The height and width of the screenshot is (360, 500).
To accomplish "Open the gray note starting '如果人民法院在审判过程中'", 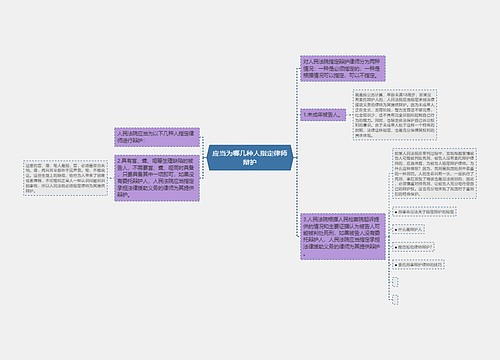I will 434,174.
